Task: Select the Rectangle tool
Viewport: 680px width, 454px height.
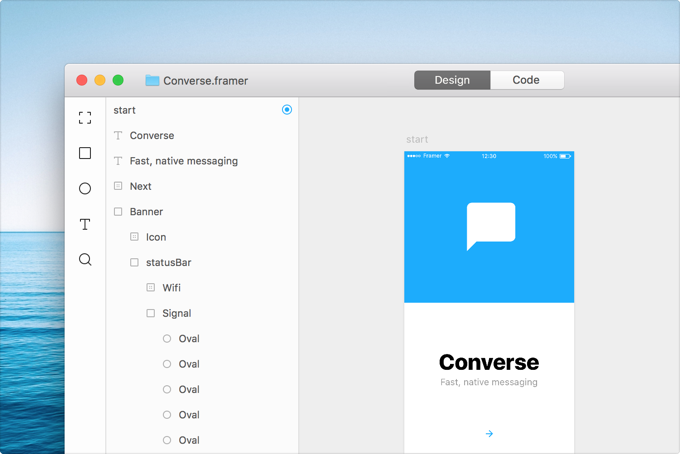Action: 85,153
